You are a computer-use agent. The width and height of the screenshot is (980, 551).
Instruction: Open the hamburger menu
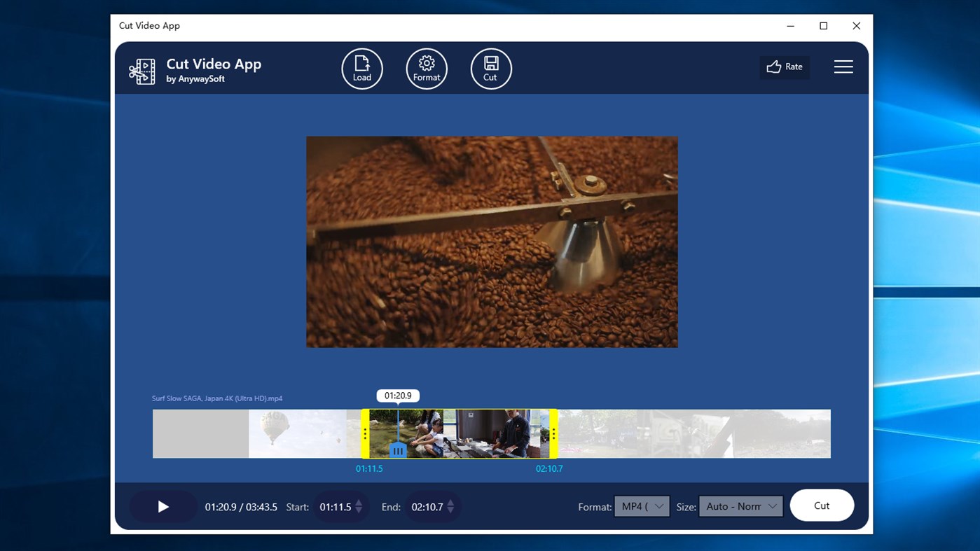(x=843, y=67)
